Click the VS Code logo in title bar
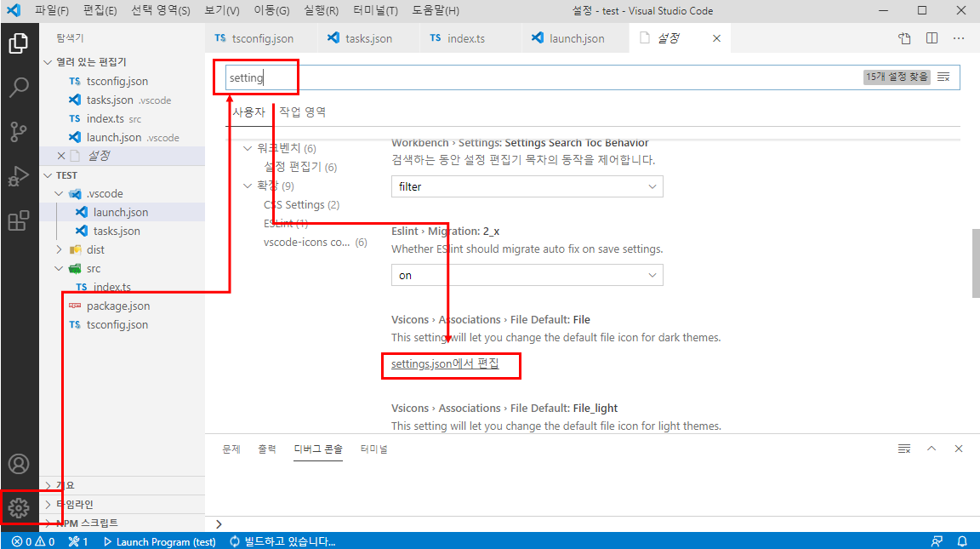Screen dimensions: 980x549 click(x=14, y=10)
